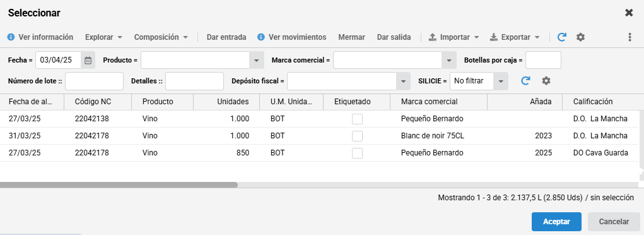Click the Mostrando 1 - 3 de 3 status text
The image size is (644, 235).
pyautogui.click(x=536, y=198)
